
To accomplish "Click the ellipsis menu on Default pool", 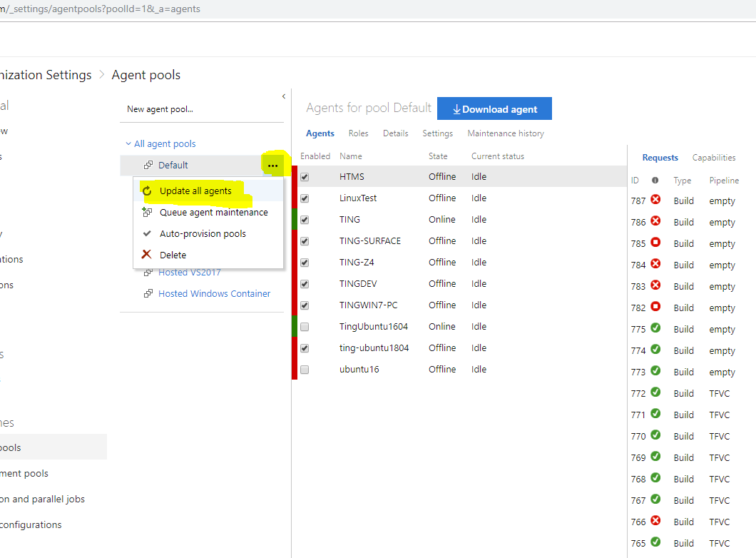I will click(x=273, y=165).
